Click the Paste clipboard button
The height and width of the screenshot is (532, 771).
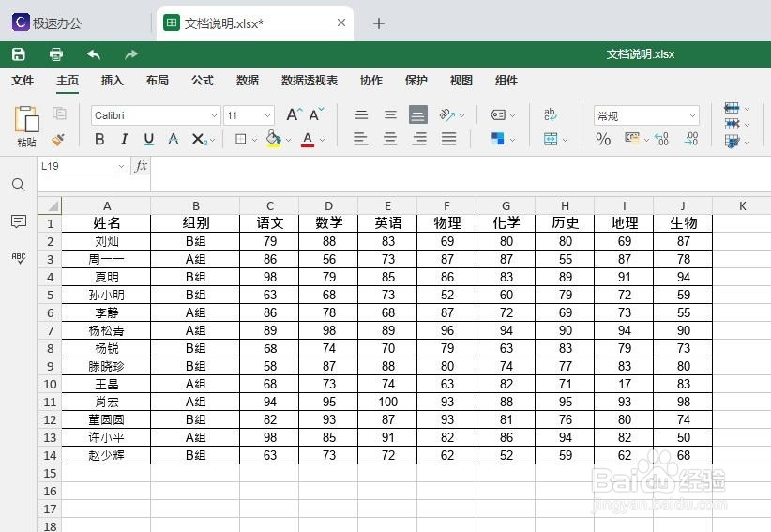(26, 126)
